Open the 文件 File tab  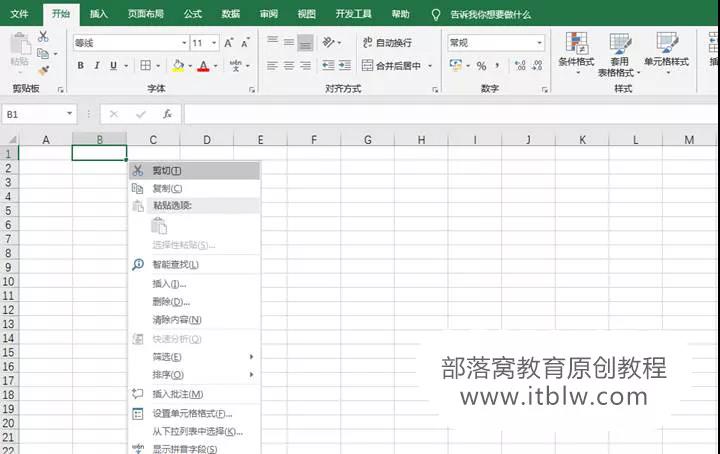(x=19, y=14)
